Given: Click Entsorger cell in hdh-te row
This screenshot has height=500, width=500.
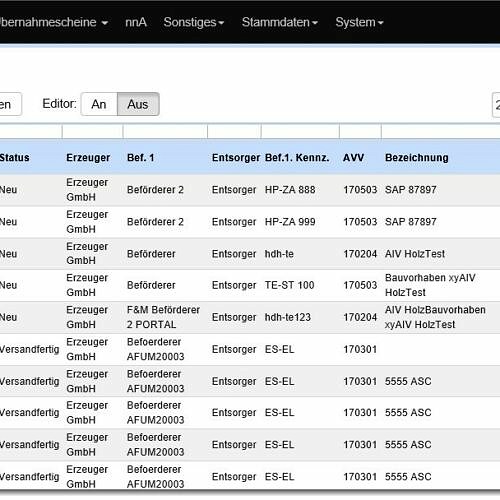Looking at the screenshot, I should [234, 254].
